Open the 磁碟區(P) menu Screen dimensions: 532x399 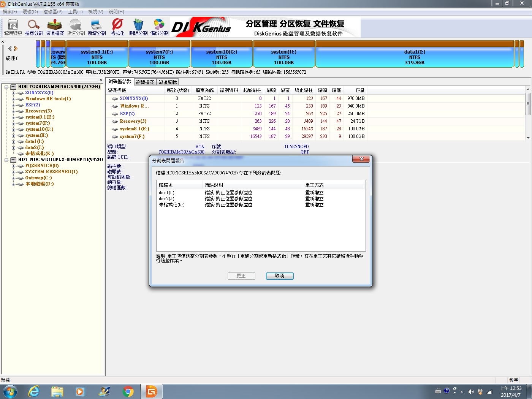53,12
